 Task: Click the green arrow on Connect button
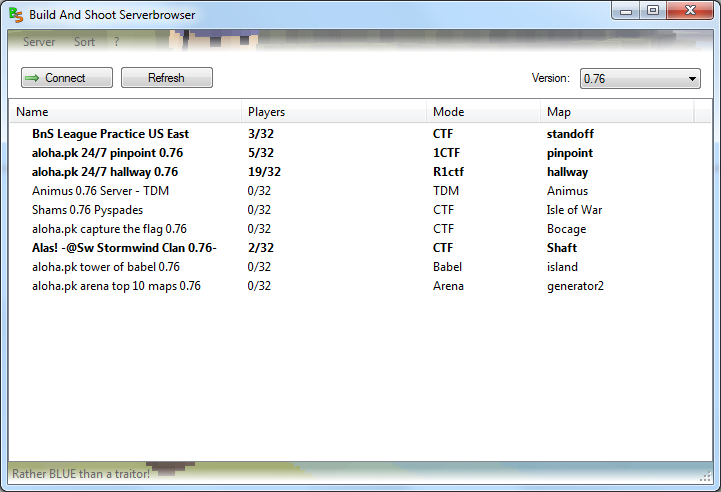point(31,78)
